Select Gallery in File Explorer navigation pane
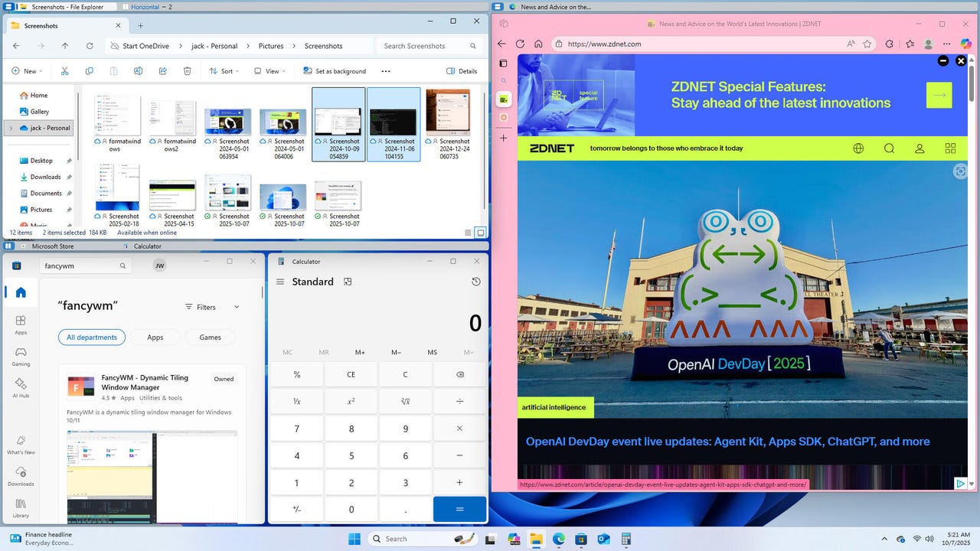This screenshot has height=551, width=980. 39,112
